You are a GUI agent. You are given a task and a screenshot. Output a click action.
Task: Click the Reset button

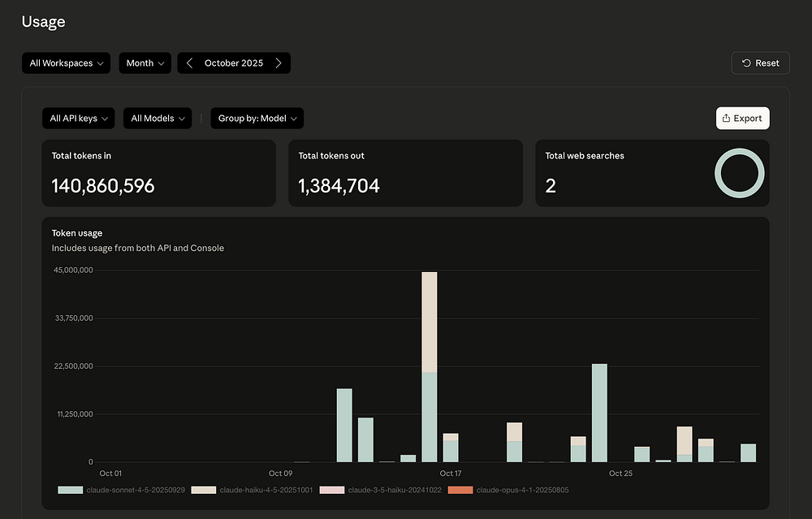(760, 63)
